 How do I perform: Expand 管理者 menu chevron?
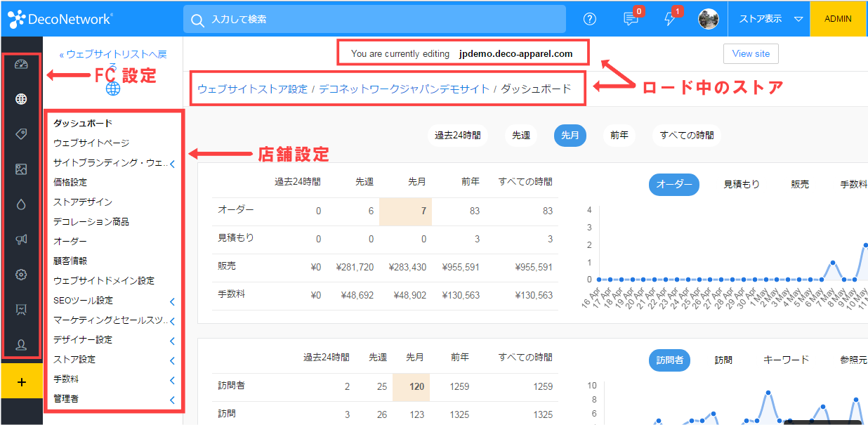click(172, 400)
